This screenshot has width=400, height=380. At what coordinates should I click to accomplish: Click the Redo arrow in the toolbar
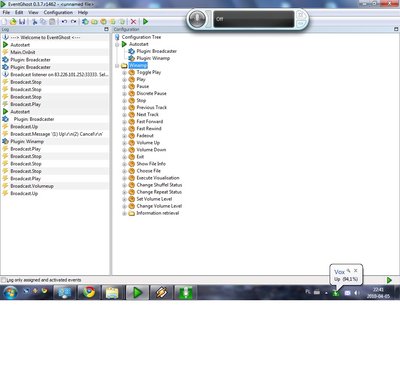pos(73,22)
